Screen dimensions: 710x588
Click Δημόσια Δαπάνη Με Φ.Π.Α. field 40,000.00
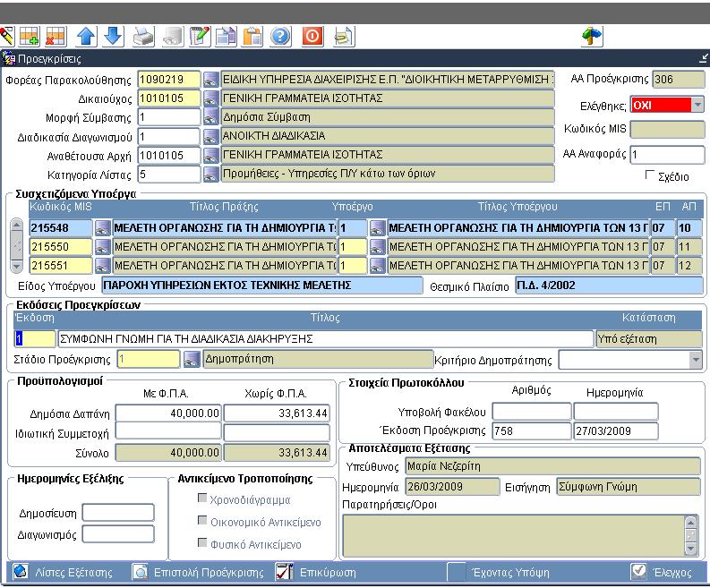tap(168, 413)
